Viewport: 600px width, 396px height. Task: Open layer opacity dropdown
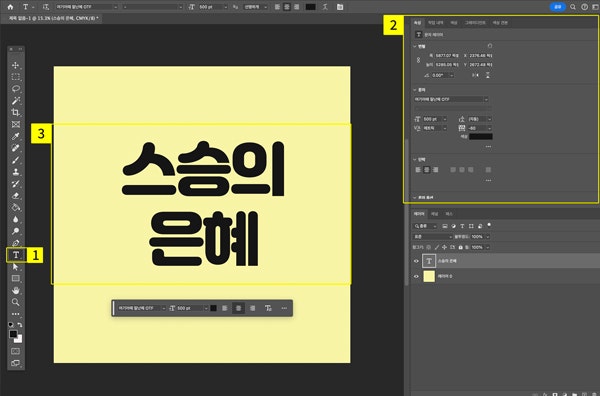point(488,237)
